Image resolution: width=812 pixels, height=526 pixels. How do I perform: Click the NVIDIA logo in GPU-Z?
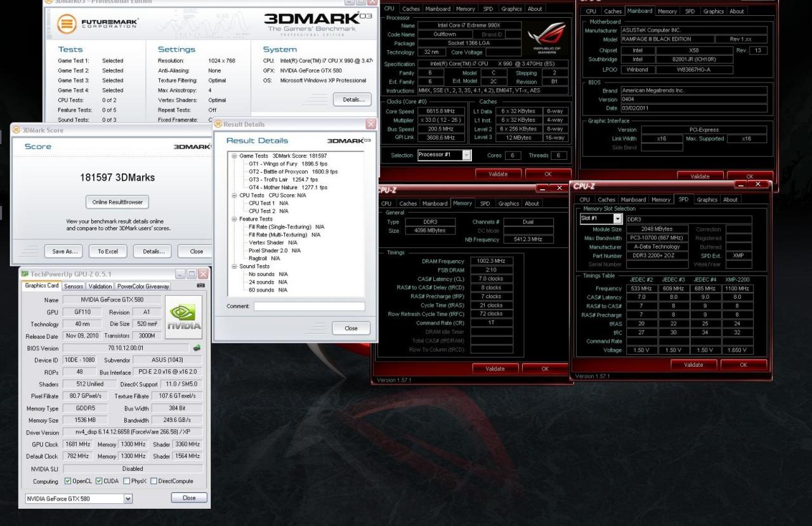click(x=184, y=317)
